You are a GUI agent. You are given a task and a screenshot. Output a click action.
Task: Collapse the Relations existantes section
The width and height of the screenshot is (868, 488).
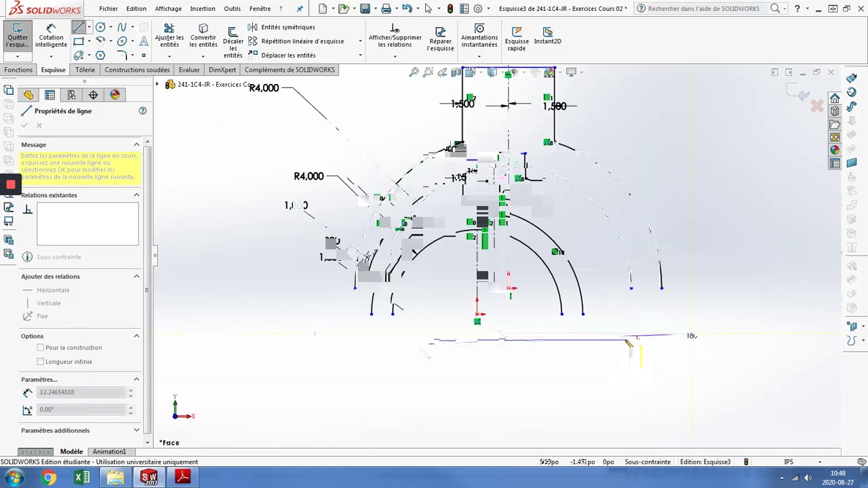tap(136, 195)
